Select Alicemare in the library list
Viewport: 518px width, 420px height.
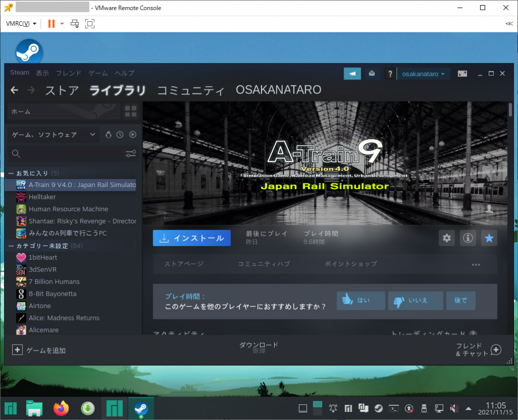coord(70,330)
